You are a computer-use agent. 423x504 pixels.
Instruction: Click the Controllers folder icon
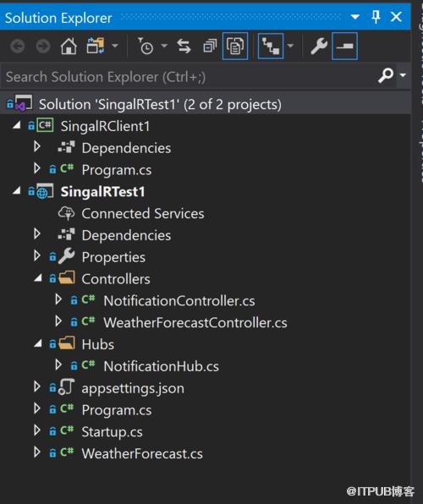67,277
